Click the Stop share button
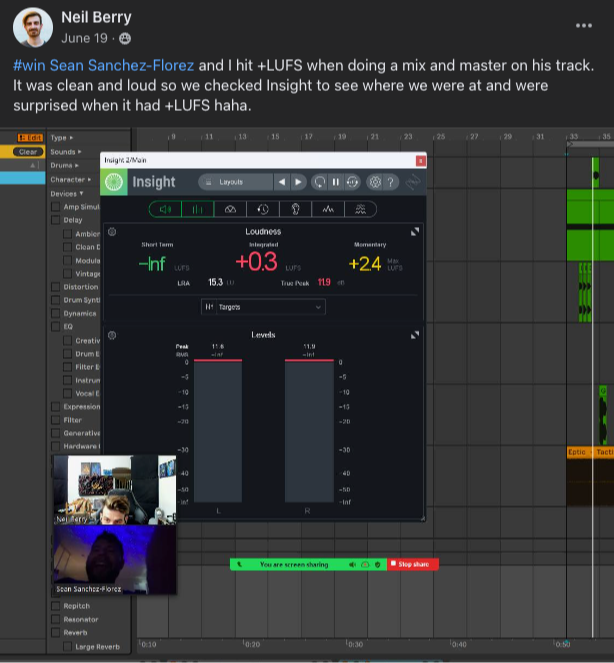The width and height of the screenshot is (614, 663). [x=411, y=564]
